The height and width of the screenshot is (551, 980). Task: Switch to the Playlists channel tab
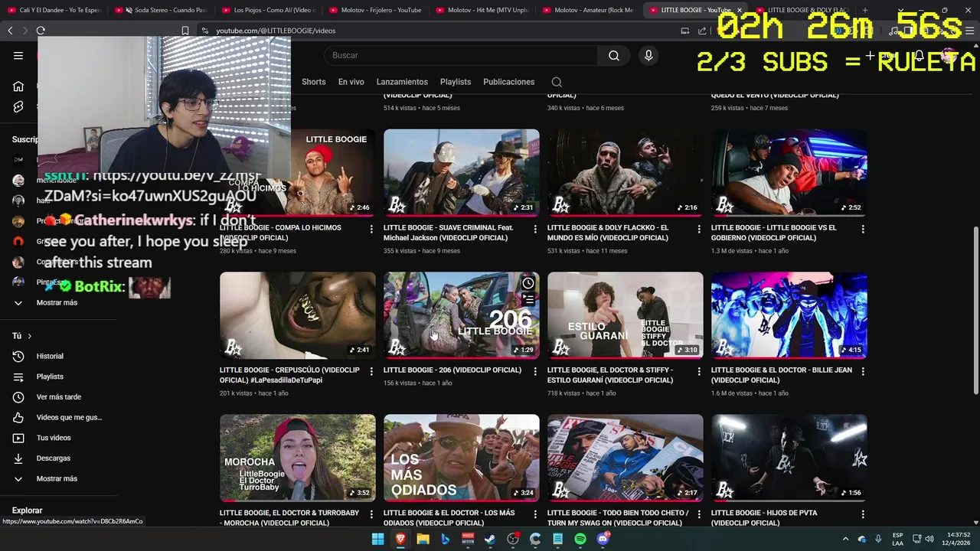click(456, 82)
